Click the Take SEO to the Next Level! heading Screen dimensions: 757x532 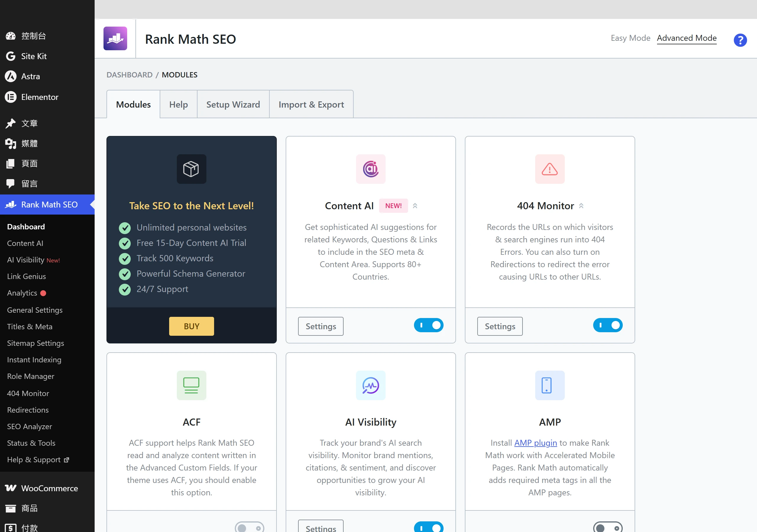point(191,206)
